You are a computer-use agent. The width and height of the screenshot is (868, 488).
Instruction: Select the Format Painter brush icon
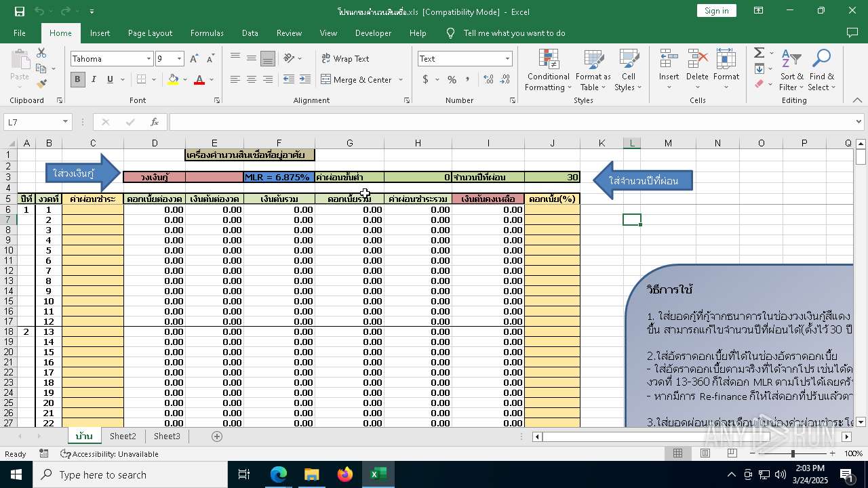(41, 84)
